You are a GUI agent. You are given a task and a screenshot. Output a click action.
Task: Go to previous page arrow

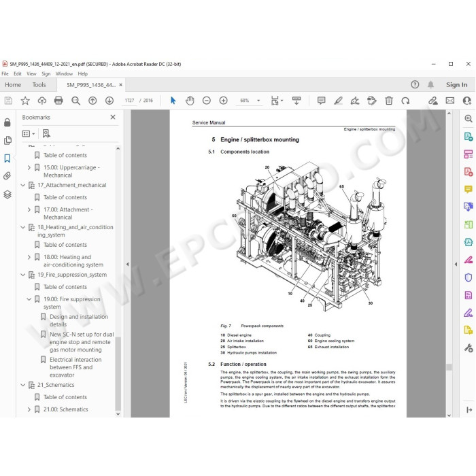(92, 101)
